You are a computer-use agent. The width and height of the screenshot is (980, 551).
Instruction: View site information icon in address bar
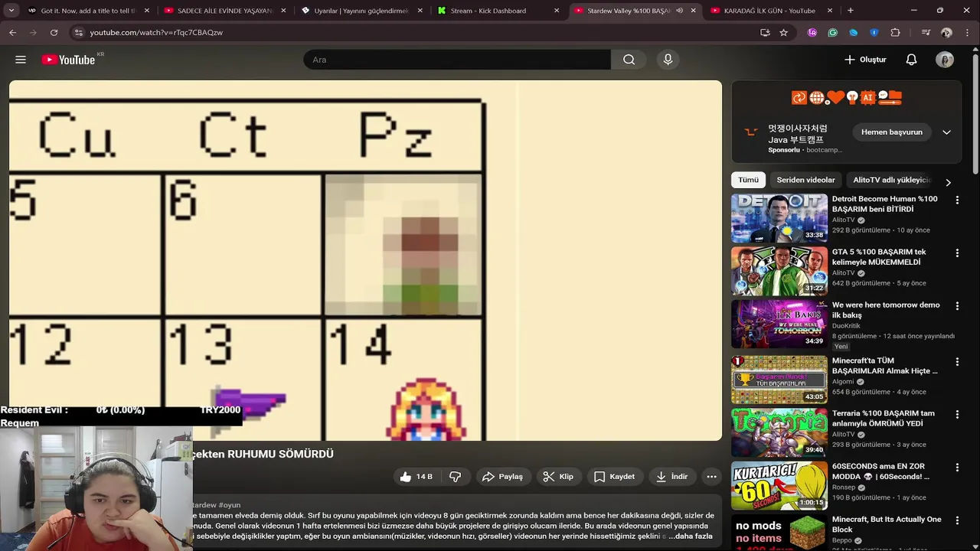click(77, 32)
